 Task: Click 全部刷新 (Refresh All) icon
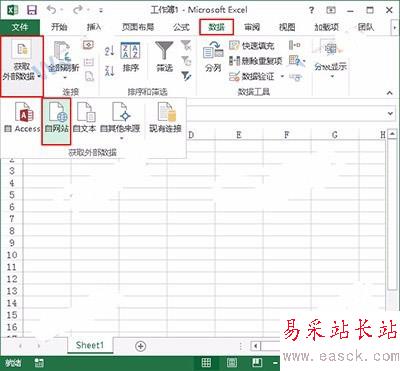pyautogui.click(x=63, y=50)
